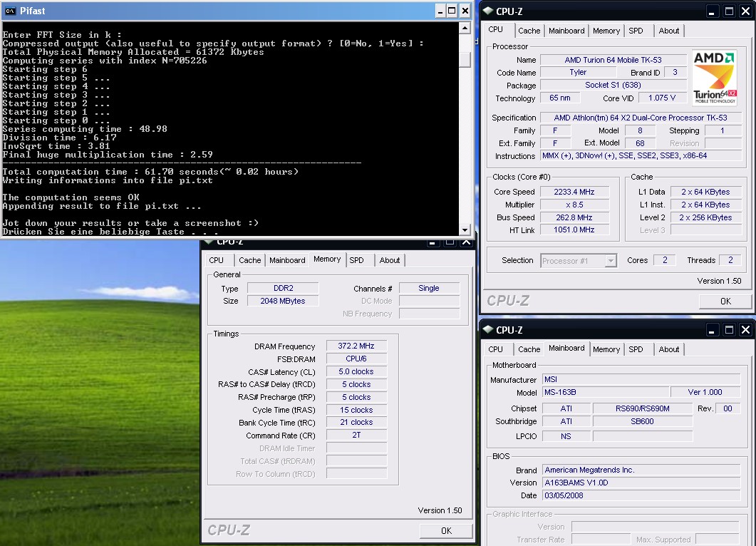Image resolution: width=756 pixels, height=546 pixels.
Task: Click OK in the top CPU-Z processor window
Action: click(725, 301)
